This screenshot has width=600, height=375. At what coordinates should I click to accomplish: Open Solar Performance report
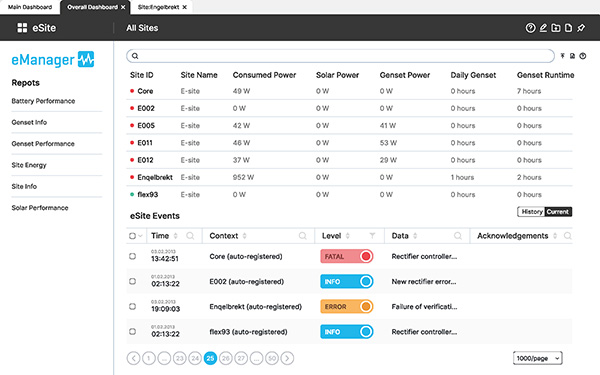pyautogui.click(x=40, y=208)
